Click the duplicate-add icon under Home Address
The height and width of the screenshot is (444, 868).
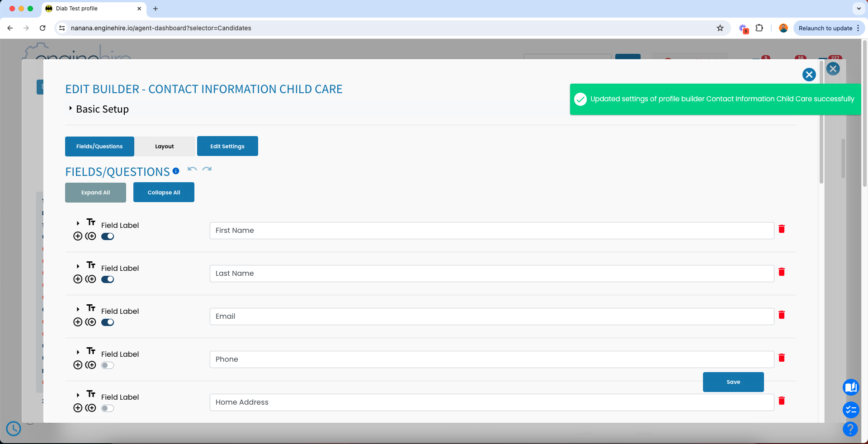(90, 408)
